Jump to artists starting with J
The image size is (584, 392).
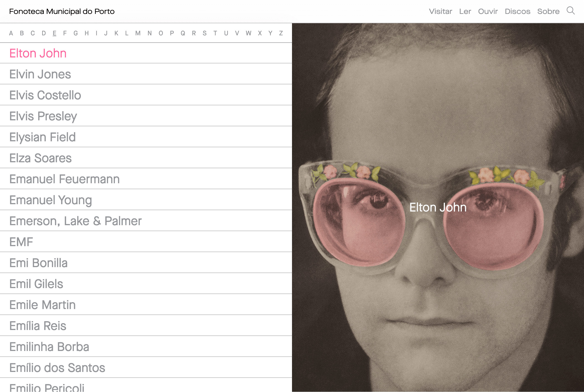106,33
